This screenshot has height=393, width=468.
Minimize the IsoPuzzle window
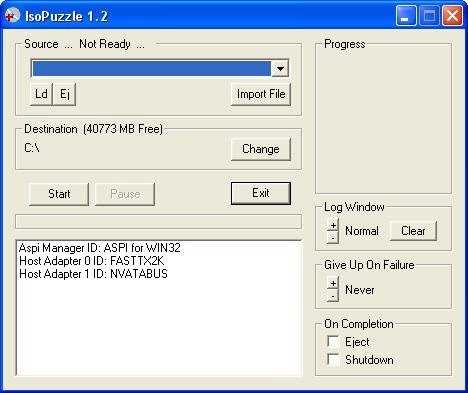(x=406, y=16)
